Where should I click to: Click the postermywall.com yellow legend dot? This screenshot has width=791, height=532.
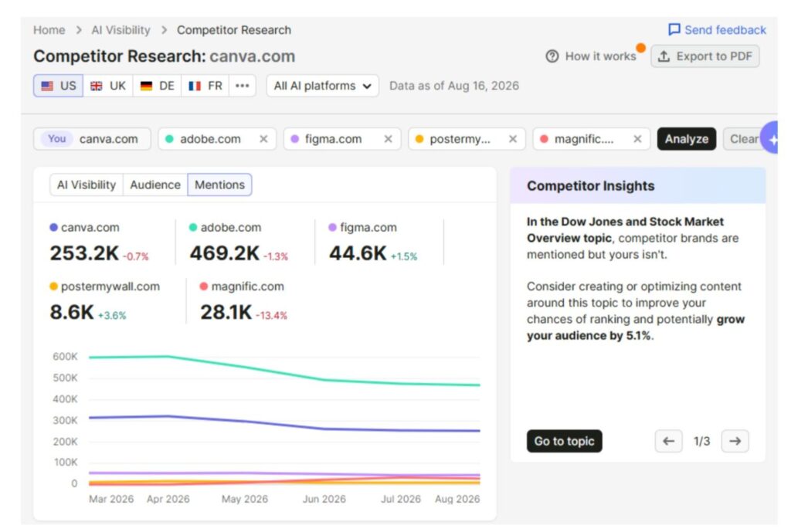[53, 286]
